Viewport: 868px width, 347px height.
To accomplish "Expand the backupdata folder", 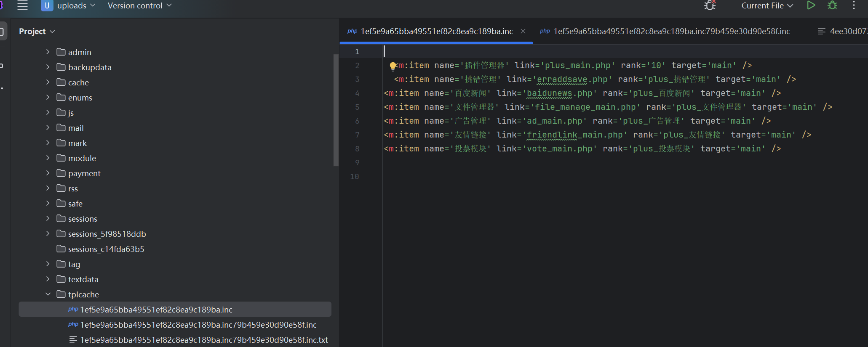I will point(48,67).
